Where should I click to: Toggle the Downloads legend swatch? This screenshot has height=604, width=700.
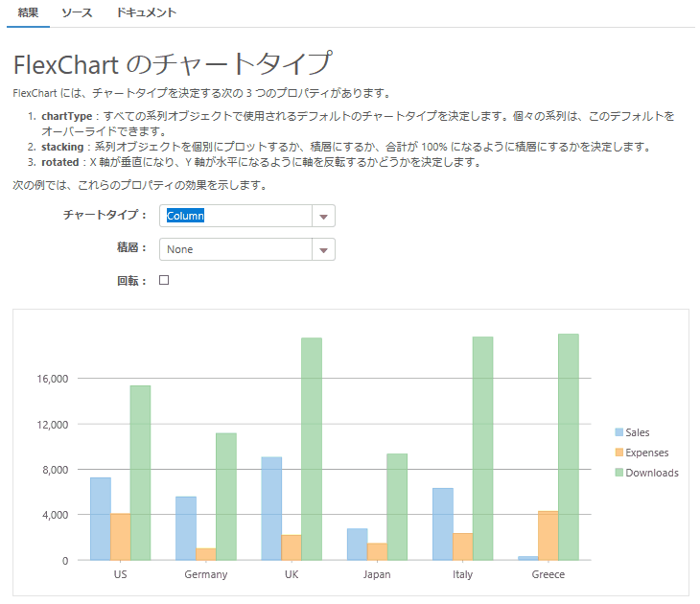618,473
